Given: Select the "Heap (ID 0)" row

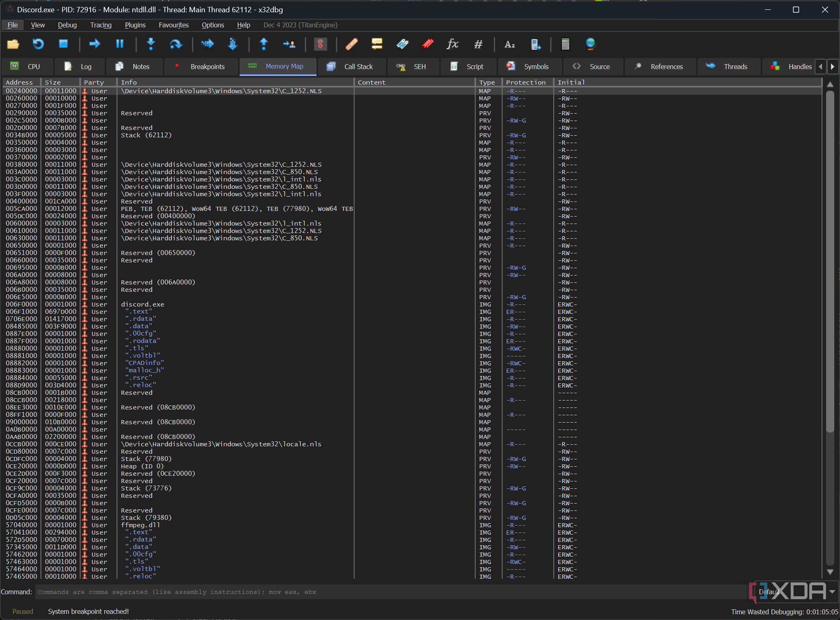Looking at the screenshot, I should click(x=412, y=466).
